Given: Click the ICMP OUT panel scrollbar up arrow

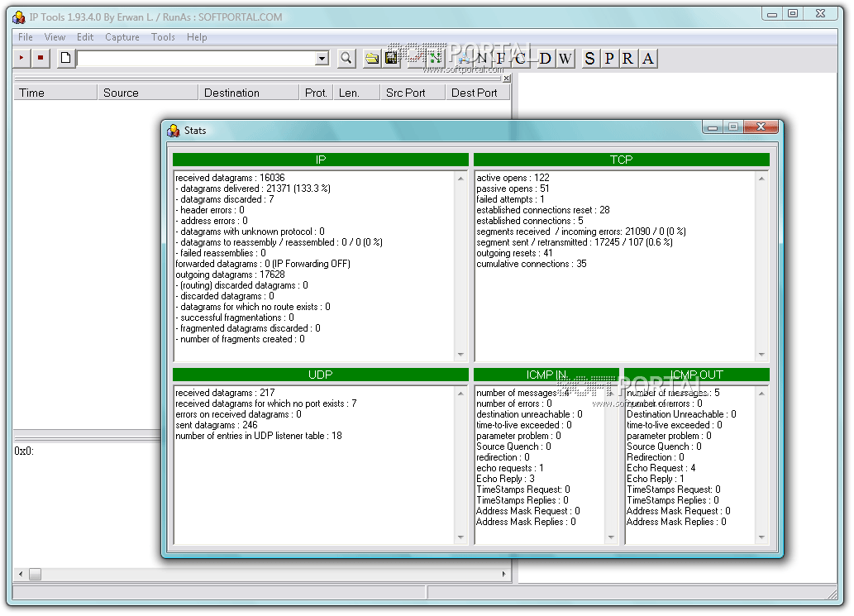Looking at the screenshot, I should 761,394.
